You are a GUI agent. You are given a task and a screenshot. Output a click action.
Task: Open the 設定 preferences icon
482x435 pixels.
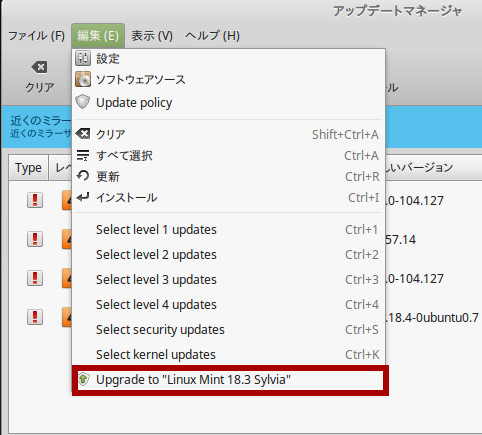tap(83, 58)
